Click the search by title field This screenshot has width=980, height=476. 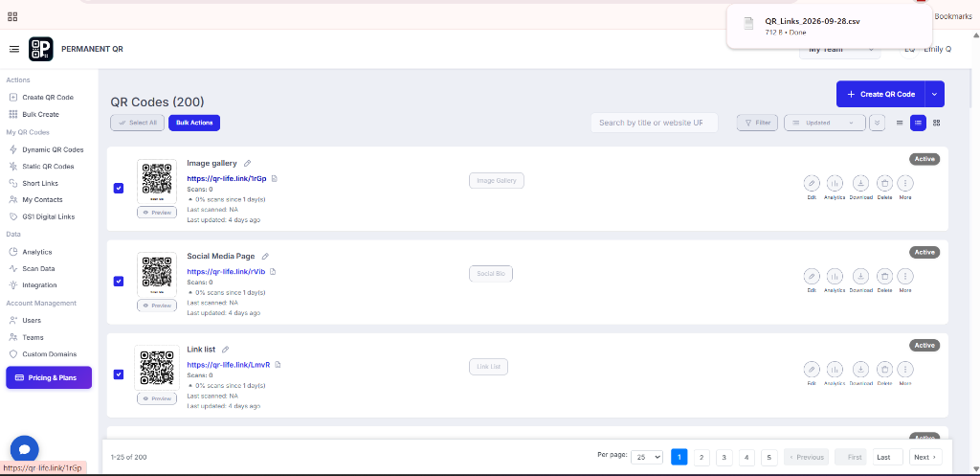coord(655,123)
